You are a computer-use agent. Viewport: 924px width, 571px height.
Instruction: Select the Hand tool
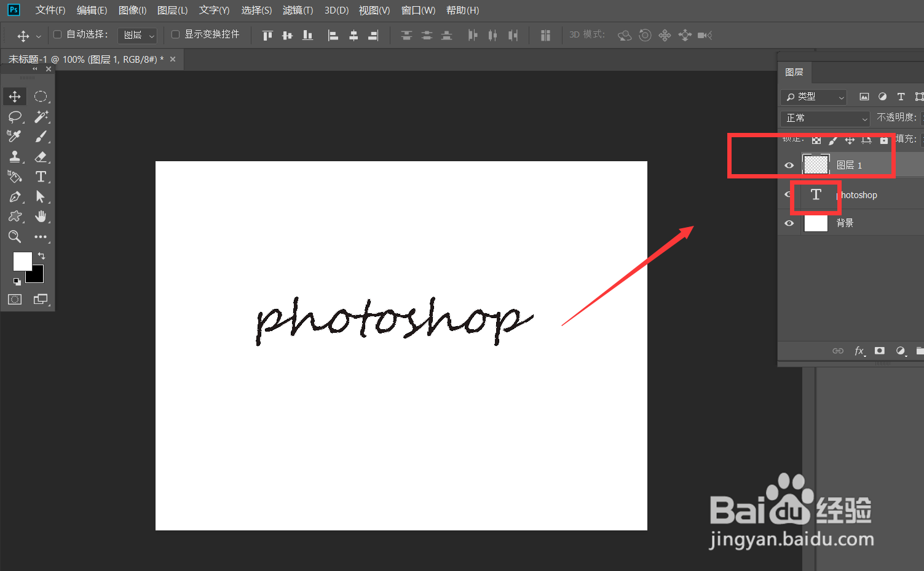(41, 217)
